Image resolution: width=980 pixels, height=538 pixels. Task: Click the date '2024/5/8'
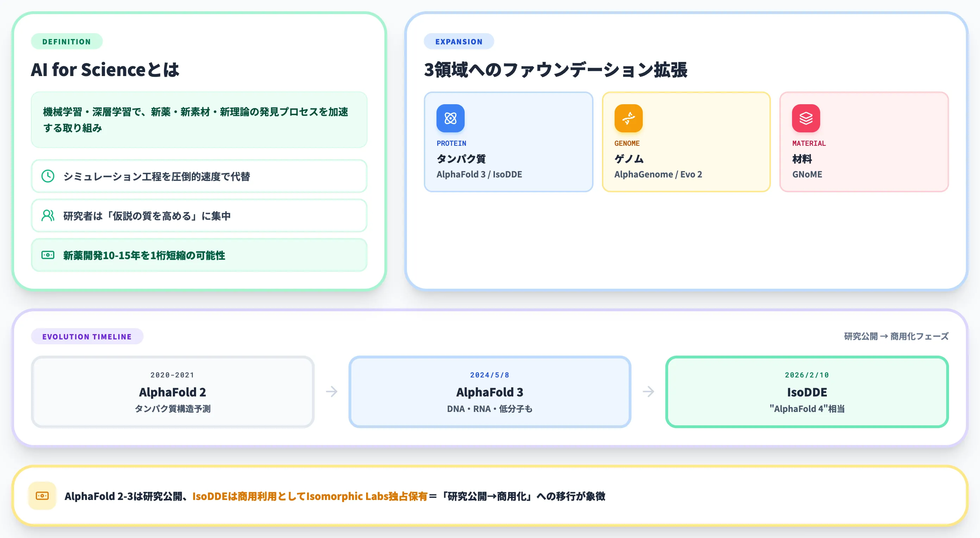pos(490,375)
